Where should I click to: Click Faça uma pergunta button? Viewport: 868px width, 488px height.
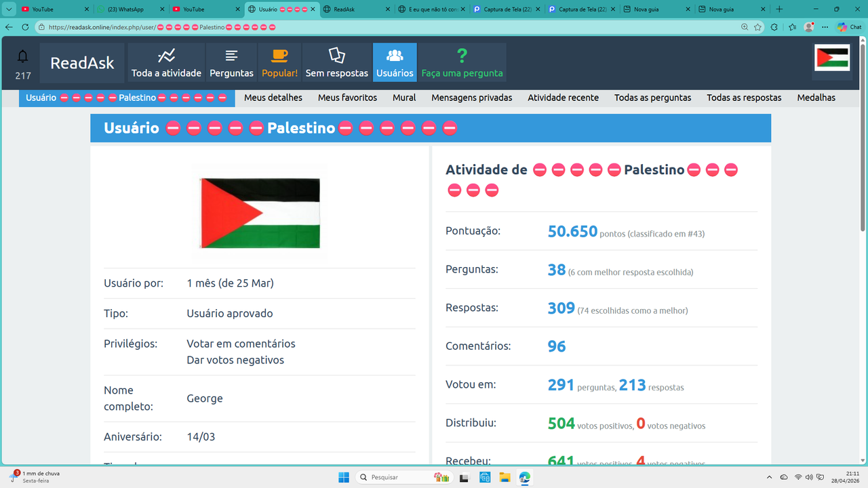462,63
